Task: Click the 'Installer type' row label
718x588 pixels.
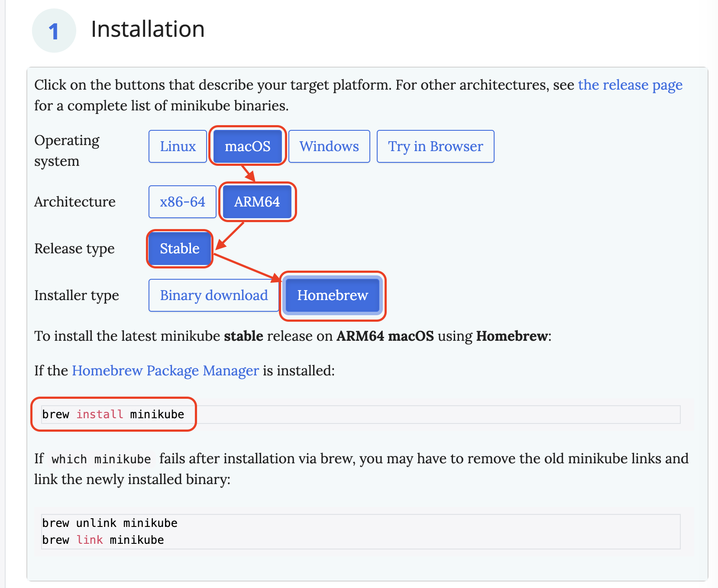Action: tap(77, 295)
